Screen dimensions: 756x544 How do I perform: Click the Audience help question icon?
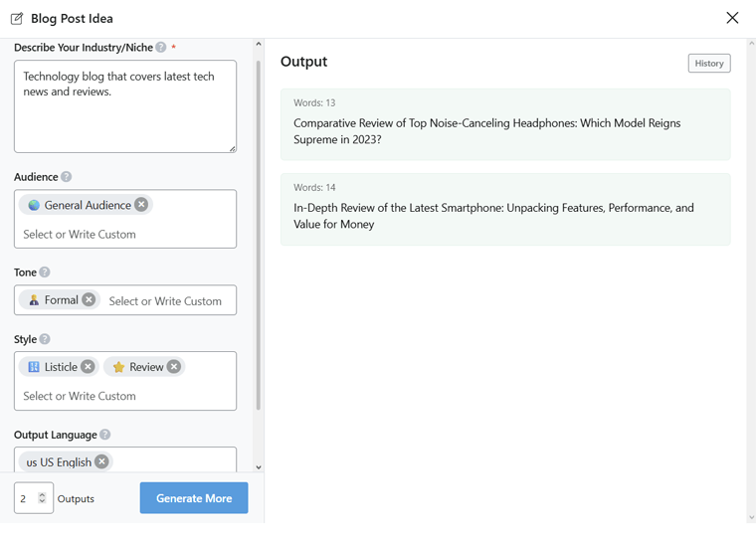(67, 177)
